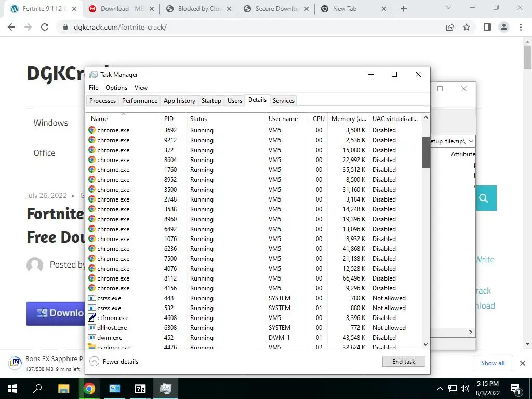Image resolution: width=532 pixels, height=399 pixels.
Task: Click the Task Manager vertical scrollbar thumb
Action: [425, 152]
